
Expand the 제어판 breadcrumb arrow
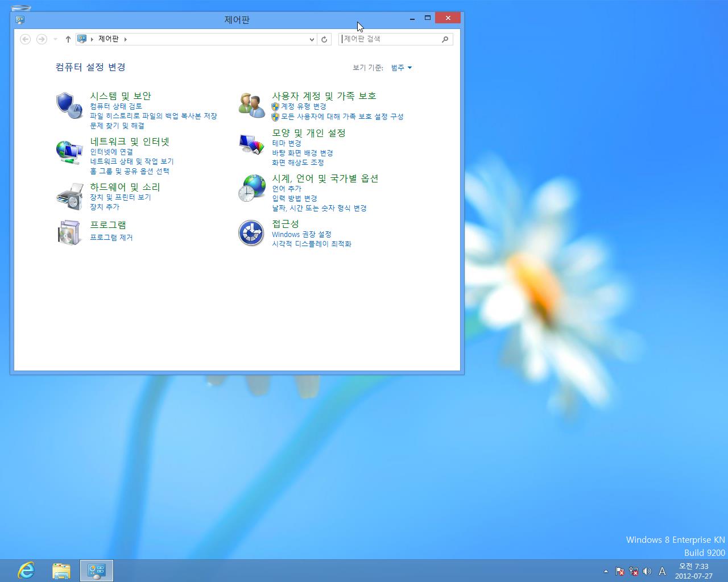coord(126,39)
